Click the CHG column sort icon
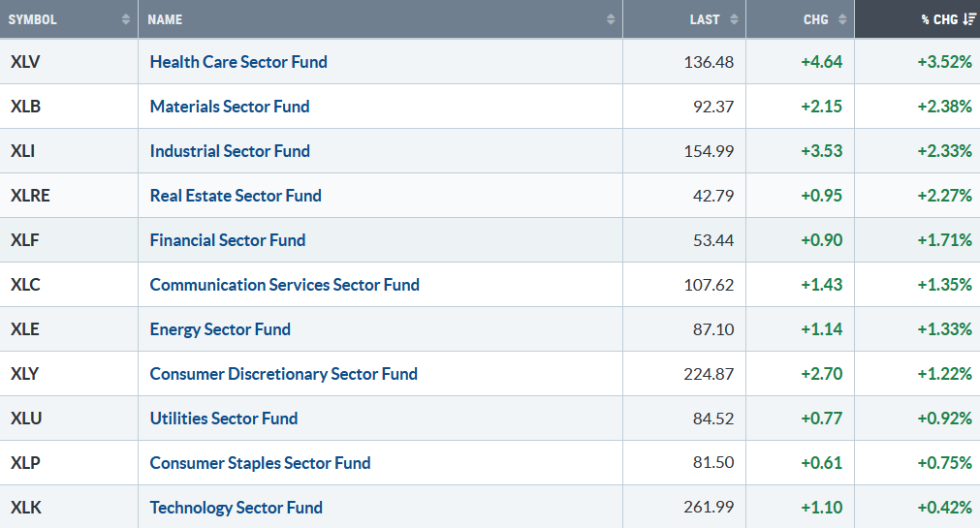This screenshot has height=528, width=980. tap(842, 19)
